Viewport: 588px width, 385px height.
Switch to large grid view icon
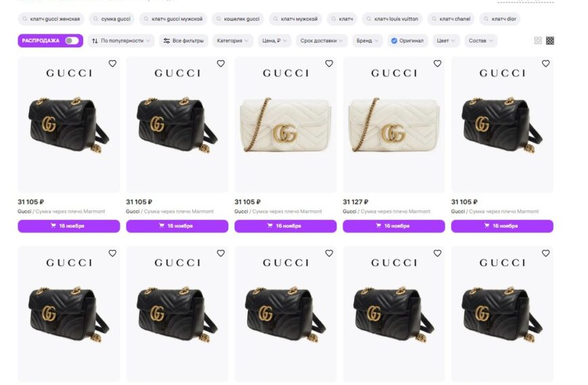click(x=538, y=41)
